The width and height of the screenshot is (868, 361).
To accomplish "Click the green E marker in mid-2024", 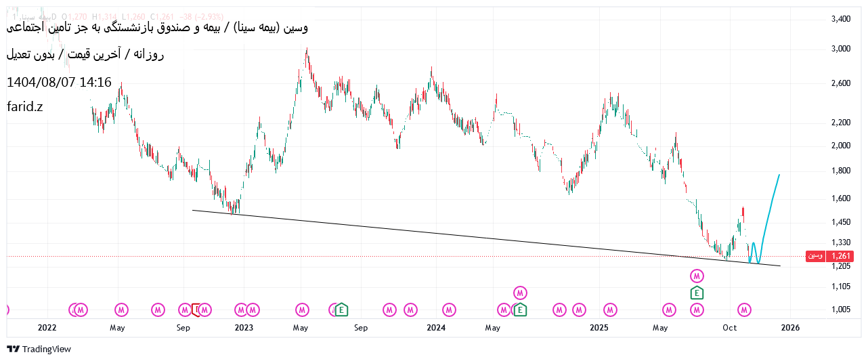I will click(520, 310).
